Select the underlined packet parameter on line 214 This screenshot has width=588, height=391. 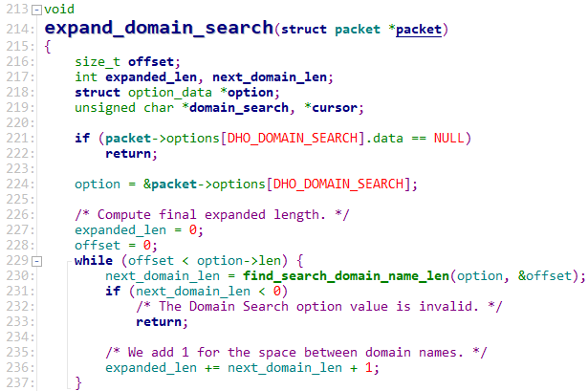point(419,30)
